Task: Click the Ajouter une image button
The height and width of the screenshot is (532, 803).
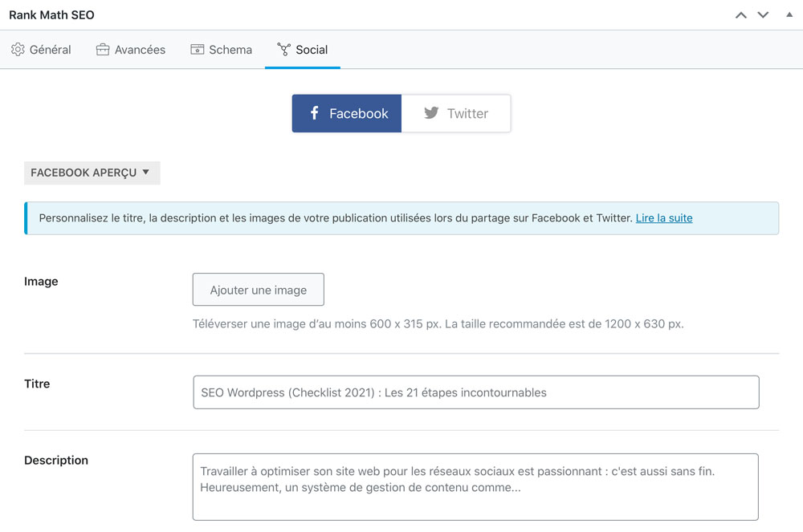Action: 258,290
